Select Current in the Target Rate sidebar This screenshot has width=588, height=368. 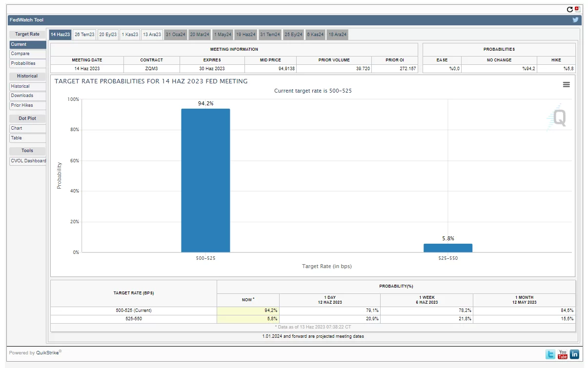pos(28,44)
